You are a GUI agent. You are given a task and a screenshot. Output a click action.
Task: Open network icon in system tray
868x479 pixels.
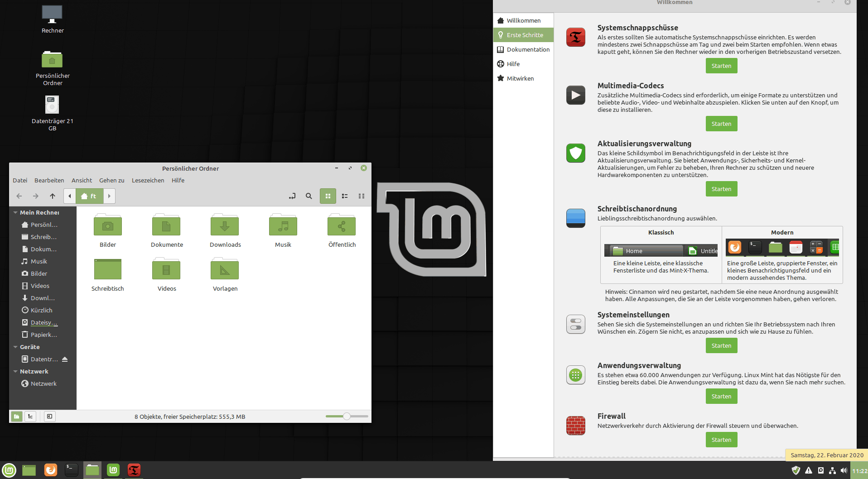832,470
